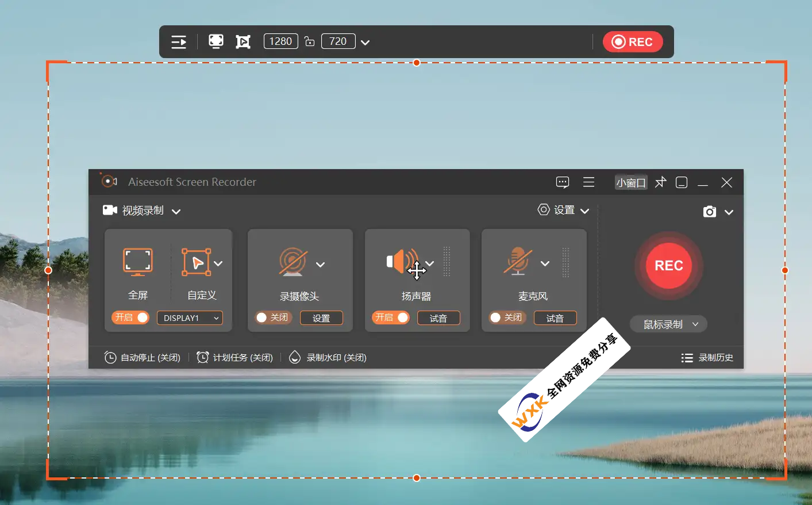This screenshot has width=812, height=505.
Task: Open 录制水印 watermark settings
Action: [x=328, y=358]
